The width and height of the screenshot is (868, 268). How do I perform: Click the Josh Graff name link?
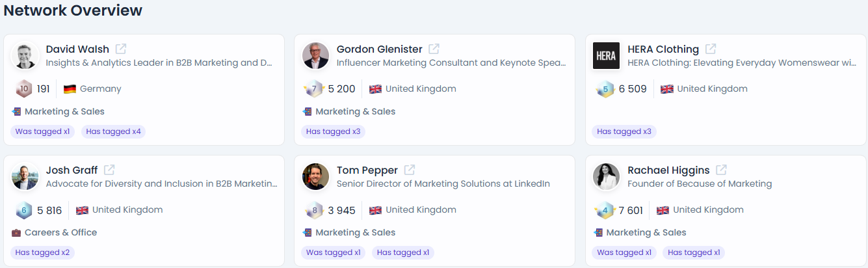tap(72, 170)
